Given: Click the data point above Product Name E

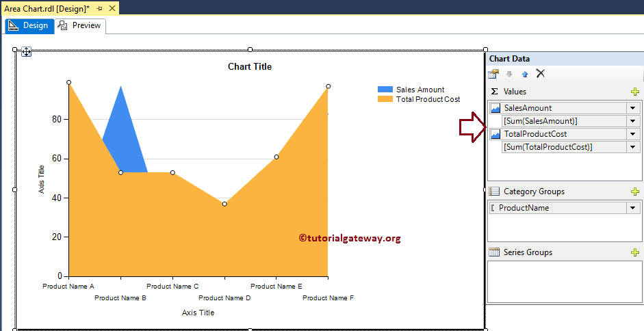Looking at the screenshot, I should (276, 157).
